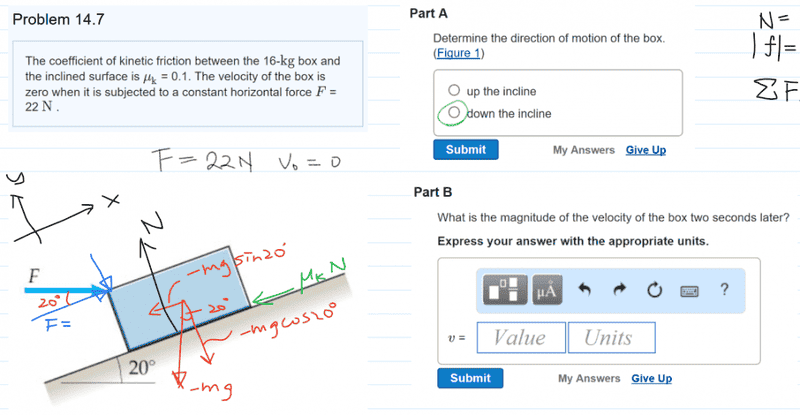Click Give Up link in Part B
800x415 pixels.
coord(652,378)
